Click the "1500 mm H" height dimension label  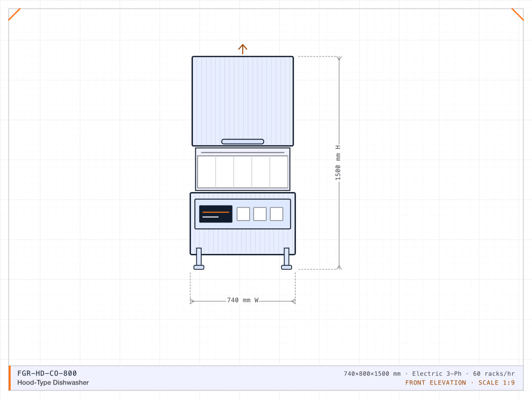tap(338, 163)
